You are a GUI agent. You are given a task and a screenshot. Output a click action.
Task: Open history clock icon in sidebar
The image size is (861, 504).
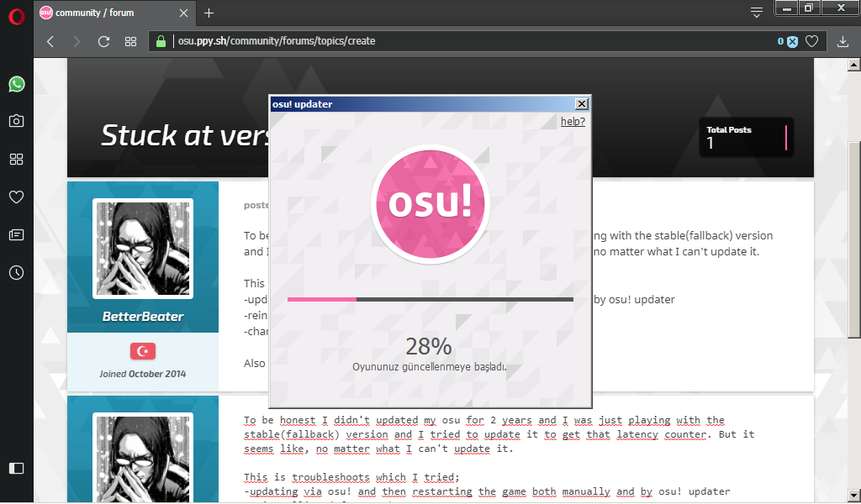(x=17, y=272)
